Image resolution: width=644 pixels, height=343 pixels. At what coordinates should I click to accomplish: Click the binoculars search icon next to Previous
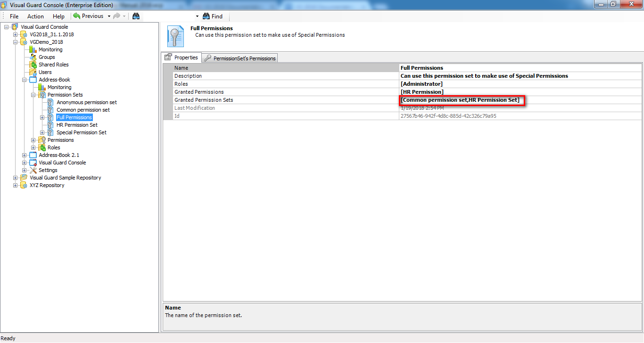click(x=136, y=16)
